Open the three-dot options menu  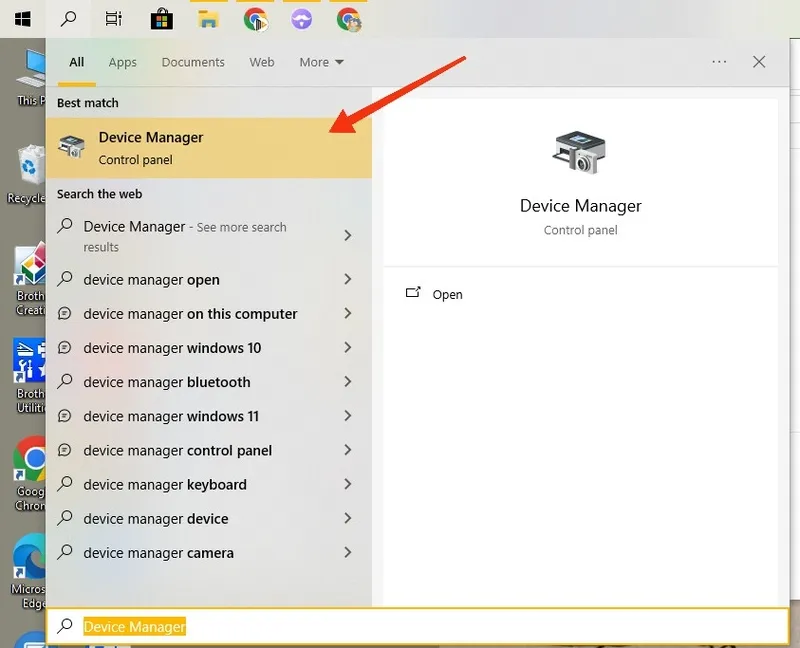point(719,62)
